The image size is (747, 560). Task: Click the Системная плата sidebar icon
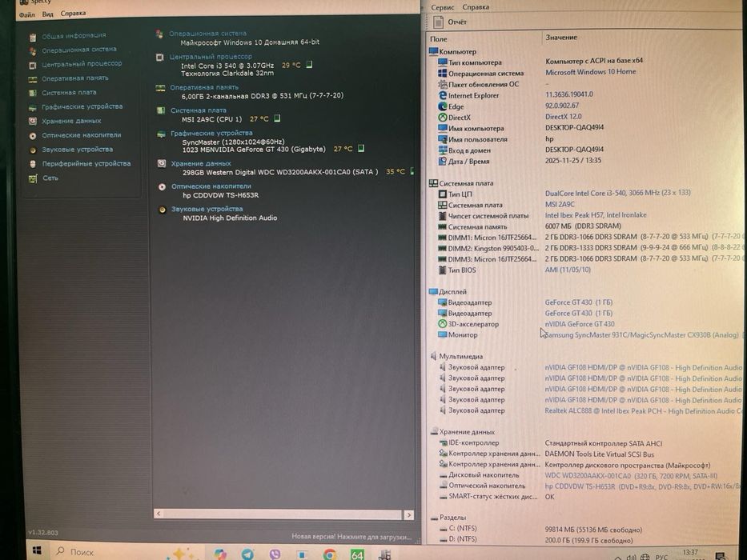(x=32, y=94)
